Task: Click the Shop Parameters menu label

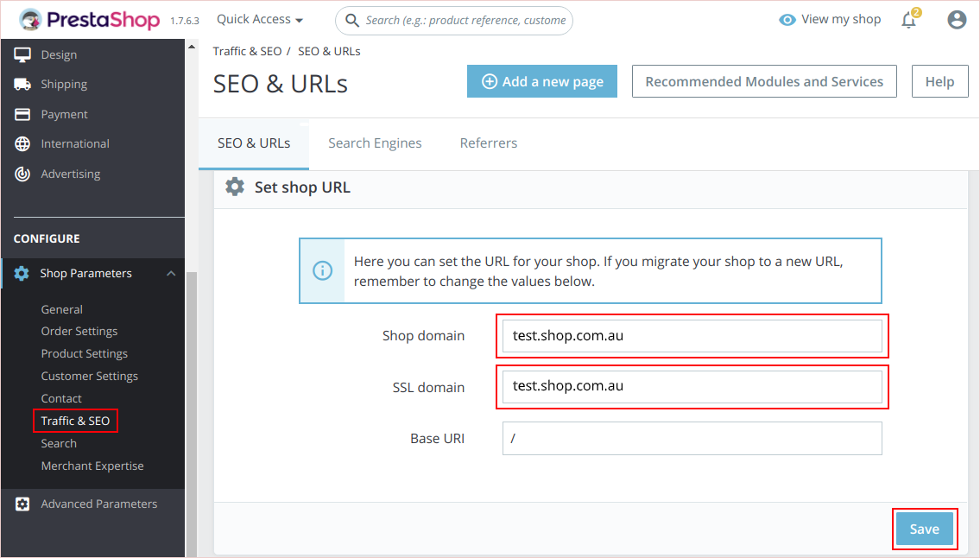Action: 85,273
